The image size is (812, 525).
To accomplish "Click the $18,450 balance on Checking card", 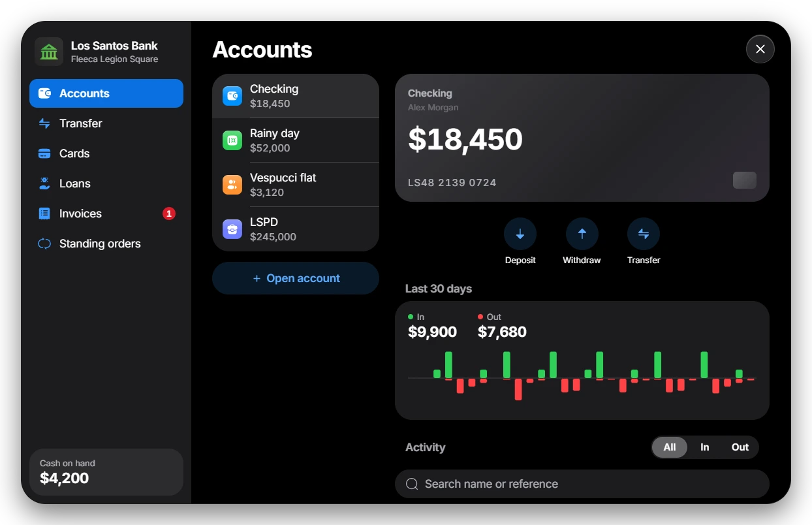I will [x=465, y=139].
